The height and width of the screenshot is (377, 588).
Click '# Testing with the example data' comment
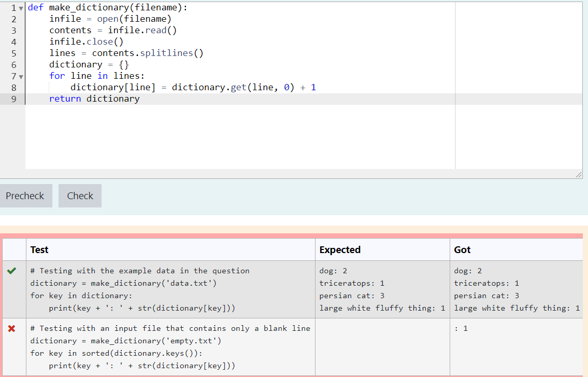(x=140, y=271)
